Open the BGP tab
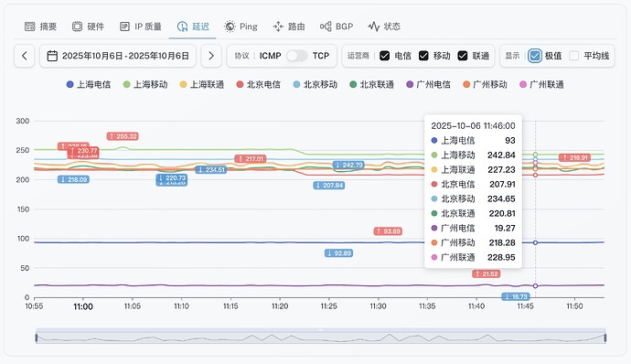631x364 pixels. click(x=337, y=27)
